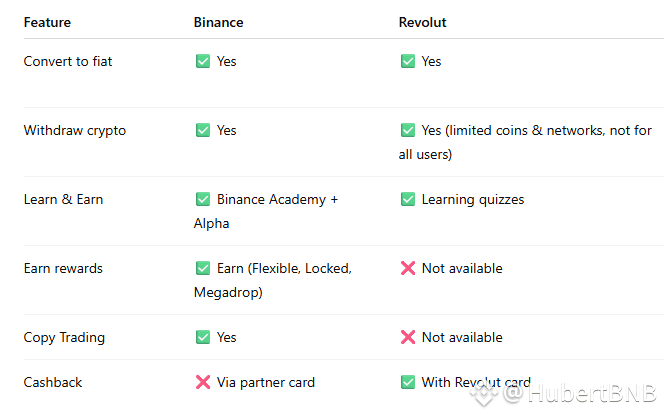Click green checkmark in Revolut Withdraw crypto row
Screen dimensions: 665x418
pyautogui.click(x=408, y=131)
